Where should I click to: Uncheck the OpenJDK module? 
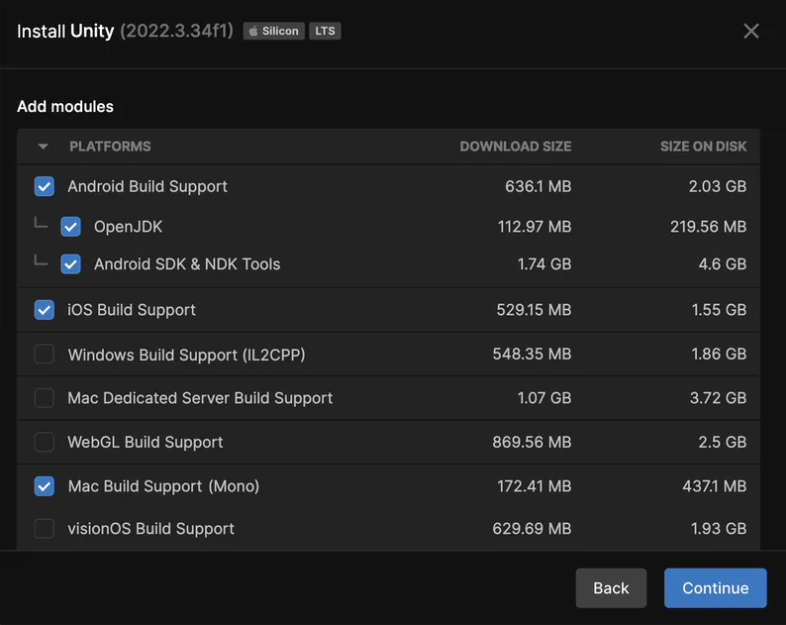coord(71,227)
